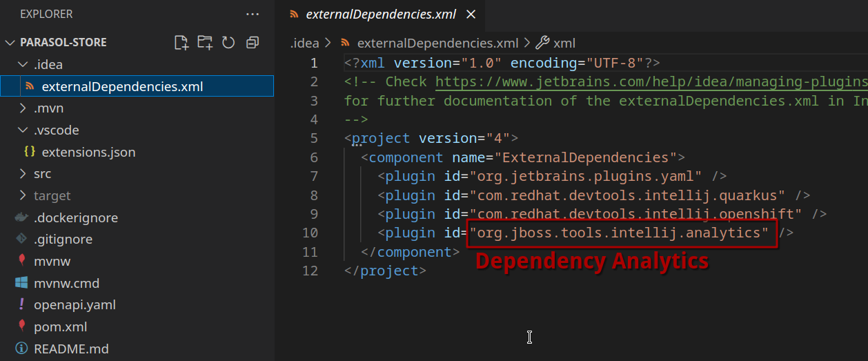Screen dimensions: 868x361
Task: Select the externalDependencies.xml editor tab
Action: pos(381,14)
